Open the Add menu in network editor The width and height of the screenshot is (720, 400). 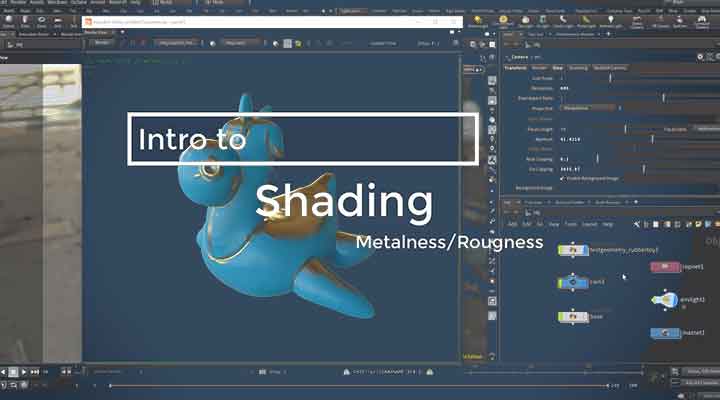(512, 225)
